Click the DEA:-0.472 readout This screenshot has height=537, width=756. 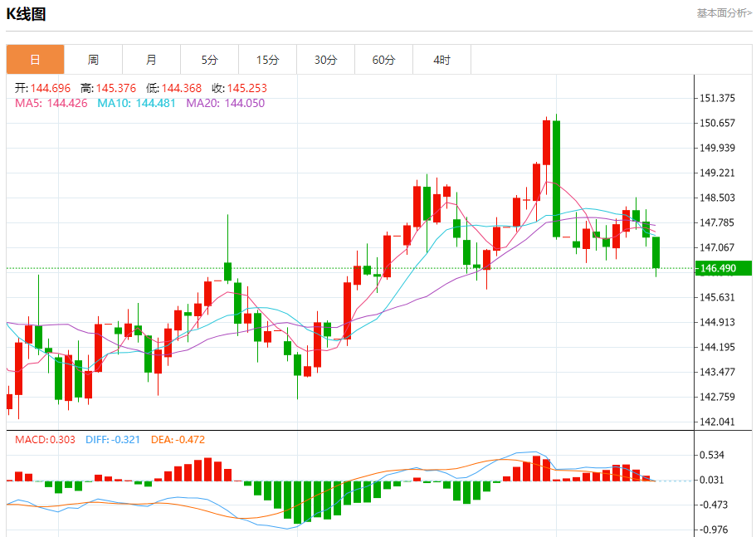[178, 440]
